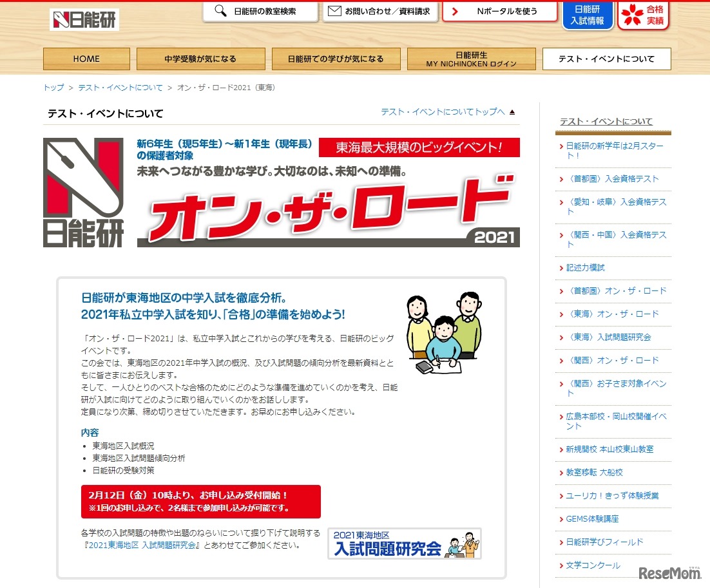
Task: Click the large N 日能研 banner logo
Action: pos(83,193)
